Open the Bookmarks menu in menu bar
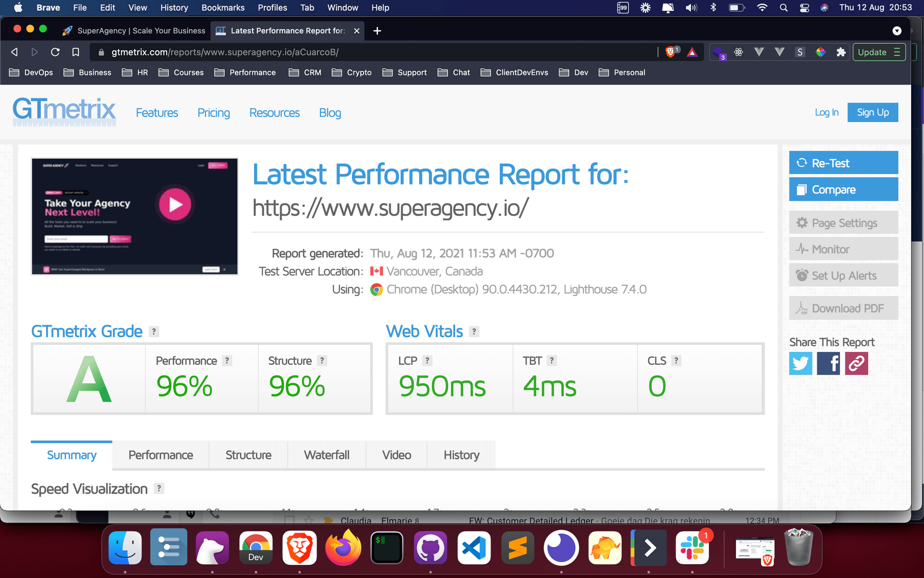924x578 pixels. (223, 7)
